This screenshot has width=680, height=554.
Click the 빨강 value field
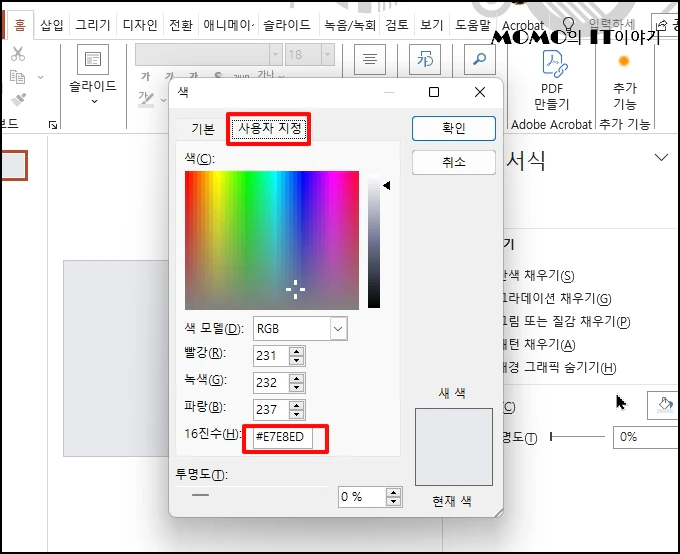(271, 356)
